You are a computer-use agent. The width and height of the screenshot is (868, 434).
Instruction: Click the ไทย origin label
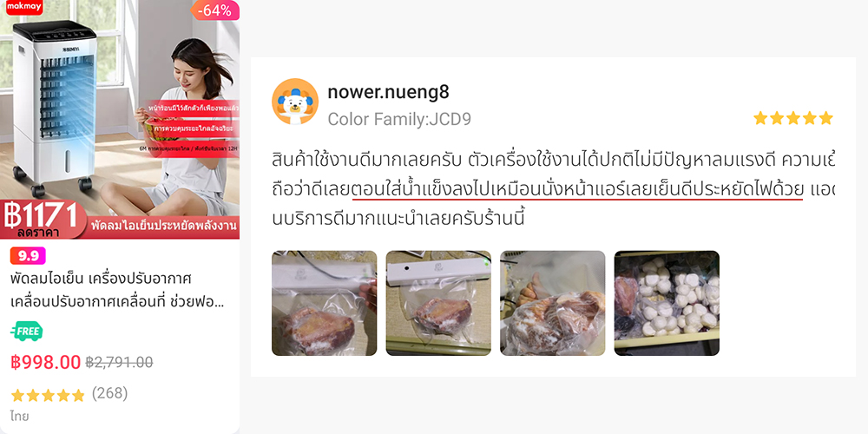[19, 417]
